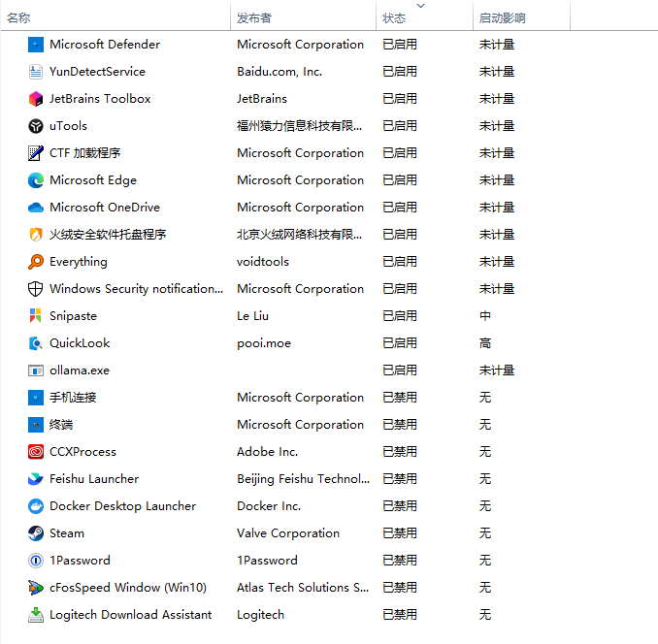Select the 手机连接 entry name
658x644 pixels.
point(73,398)
